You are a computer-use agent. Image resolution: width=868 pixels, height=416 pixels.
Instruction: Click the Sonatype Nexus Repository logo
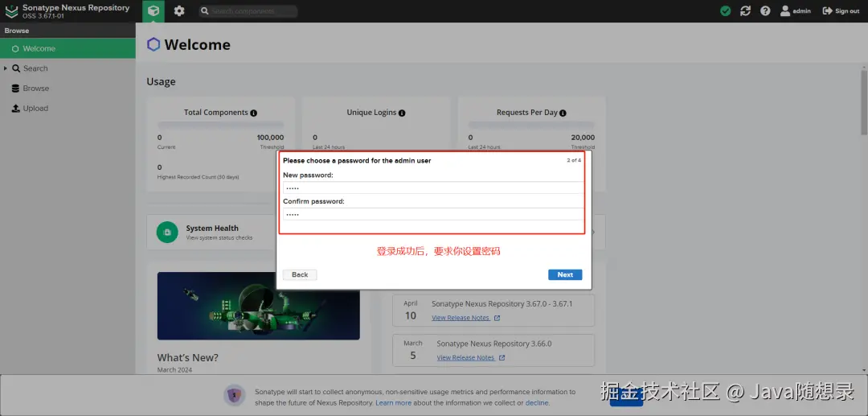coord(11,11)
